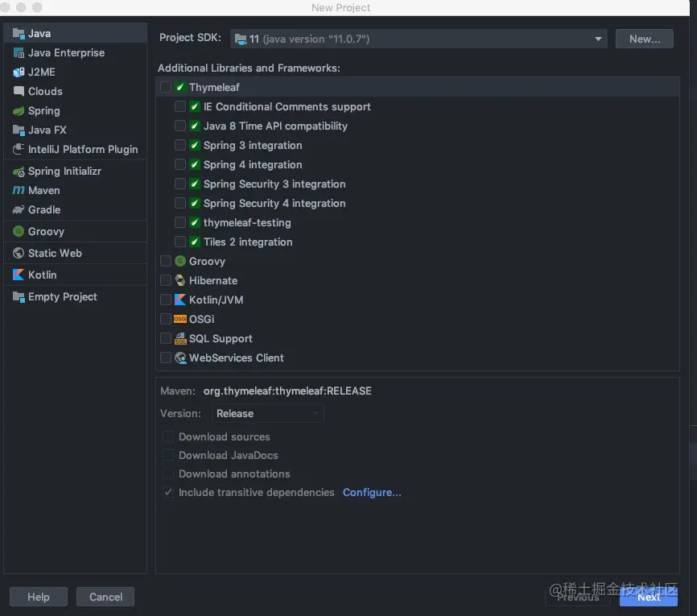The image size is (697, 616).
Task: Click the Cancel button
Action: 105,597
